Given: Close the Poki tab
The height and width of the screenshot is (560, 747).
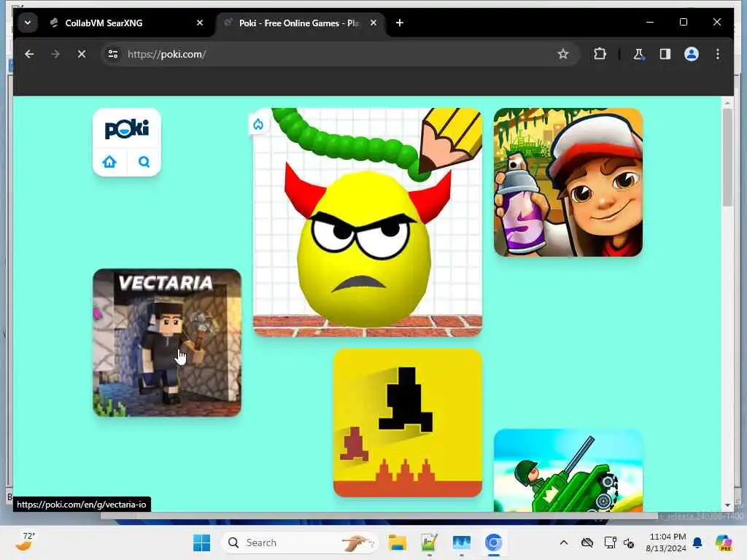Looking at the screenshot, I should (x=373, y=23).
